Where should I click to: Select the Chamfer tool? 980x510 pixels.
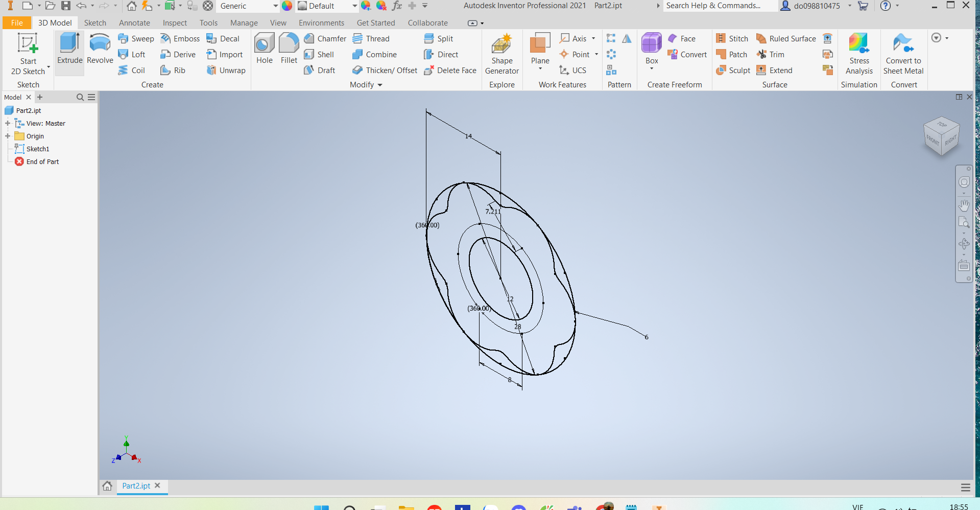click(x=325, y=39)
